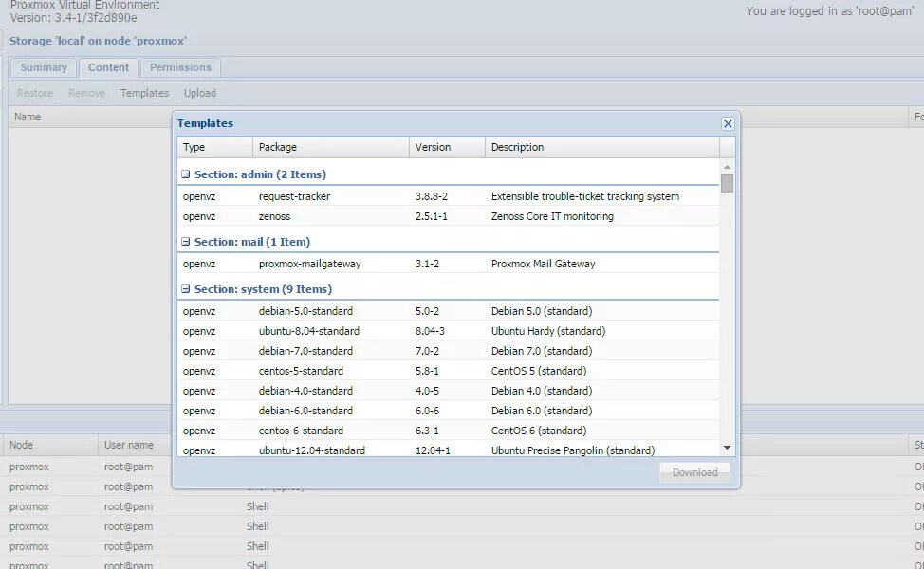This screenshot has width=924, height=569.
Task: Close the Templates dialog
Action: click(x=728, y=123)
